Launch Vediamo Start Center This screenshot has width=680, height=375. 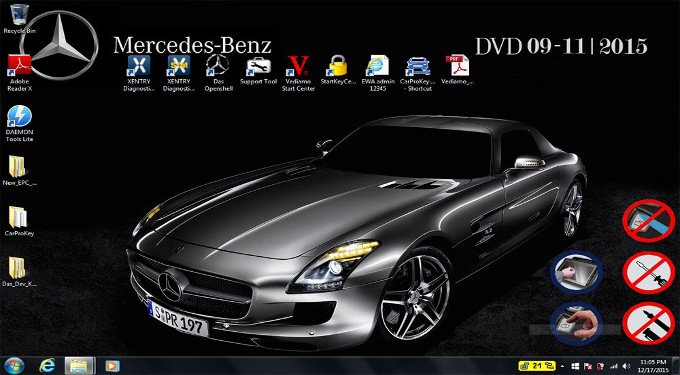click(298, 73)
